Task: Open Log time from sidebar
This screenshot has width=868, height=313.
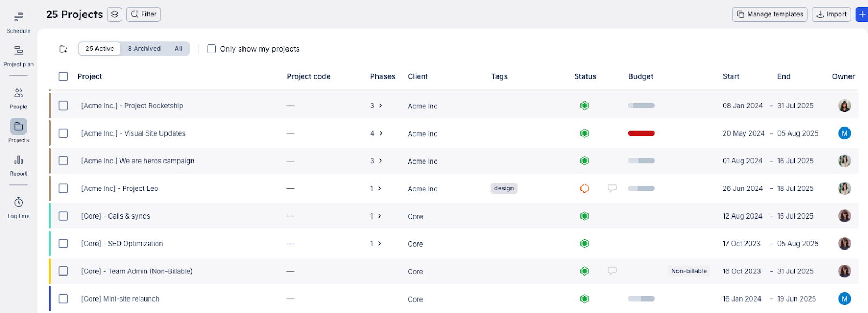Action: click(x=18, y=208)
